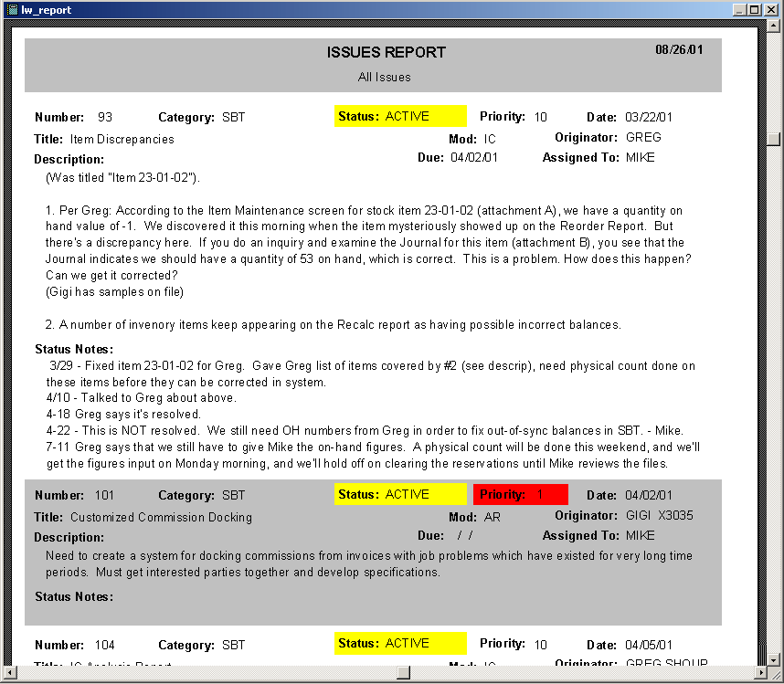Screen dimensions: 784x684
Task: Click the yellow ACTIVE status of issue 104
Action: tap(400, 644)
